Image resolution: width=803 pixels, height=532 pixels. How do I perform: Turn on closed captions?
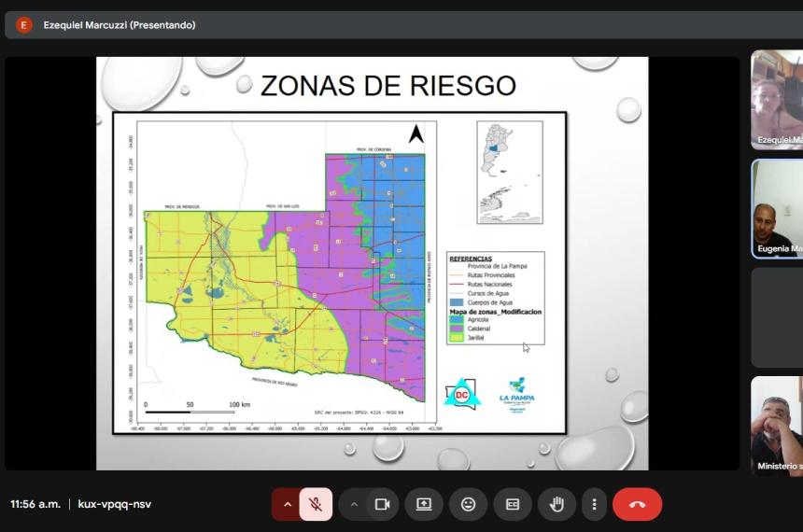click(513, 504)
